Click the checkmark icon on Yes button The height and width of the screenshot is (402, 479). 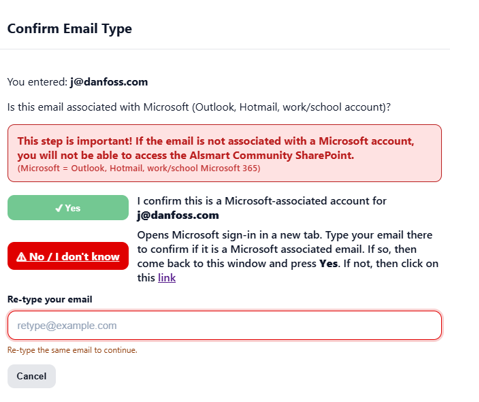pos(59,208)
